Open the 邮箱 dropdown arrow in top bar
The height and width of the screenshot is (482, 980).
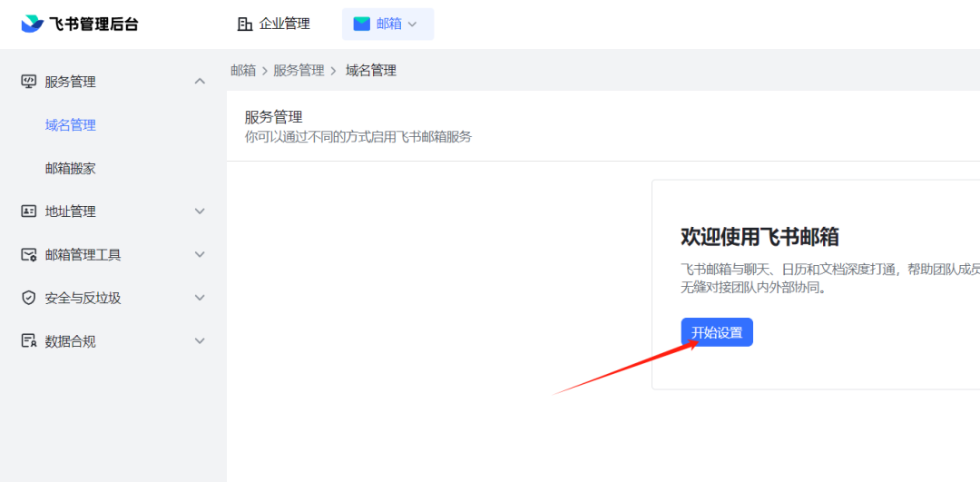tap(412, 25)
